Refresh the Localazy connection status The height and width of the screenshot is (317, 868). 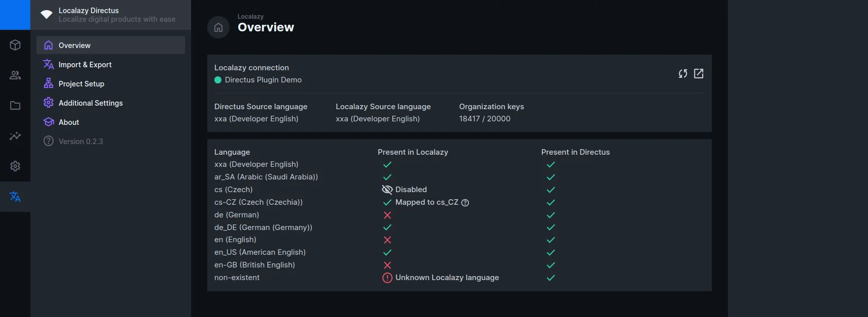pos(683,73)
